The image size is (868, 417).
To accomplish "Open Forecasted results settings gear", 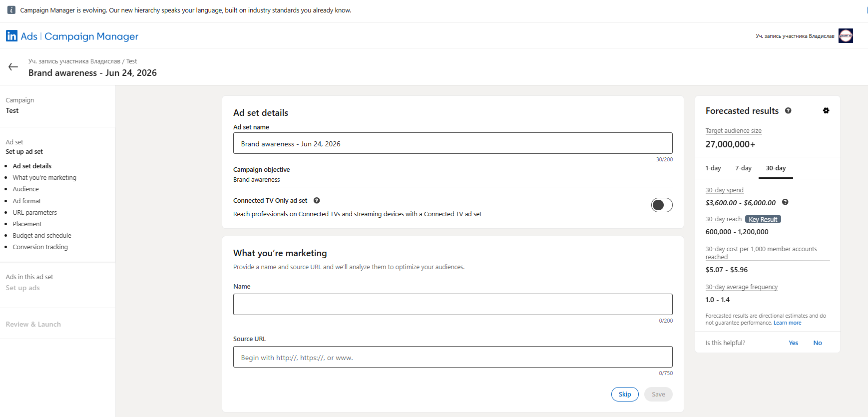I will click(826, 111).
